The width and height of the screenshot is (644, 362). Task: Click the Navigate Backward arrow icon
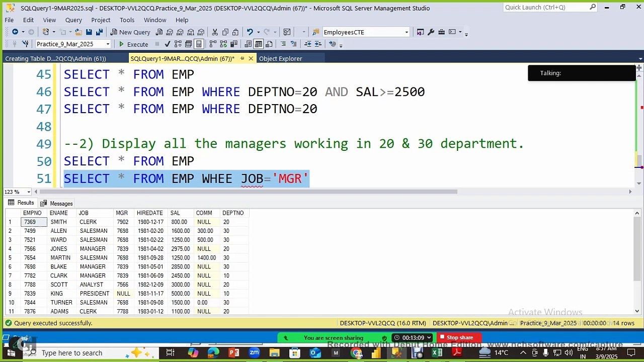(x=15, y=32)
